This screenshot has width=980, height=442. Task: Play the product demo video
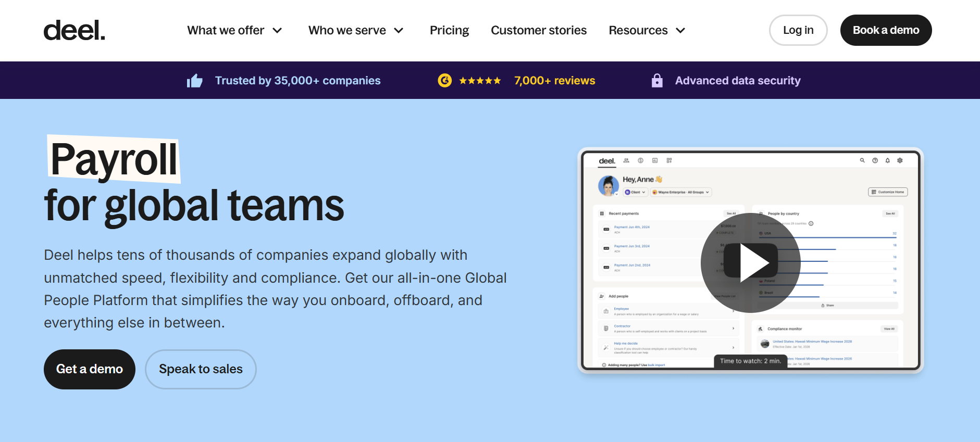coord(751,263)
